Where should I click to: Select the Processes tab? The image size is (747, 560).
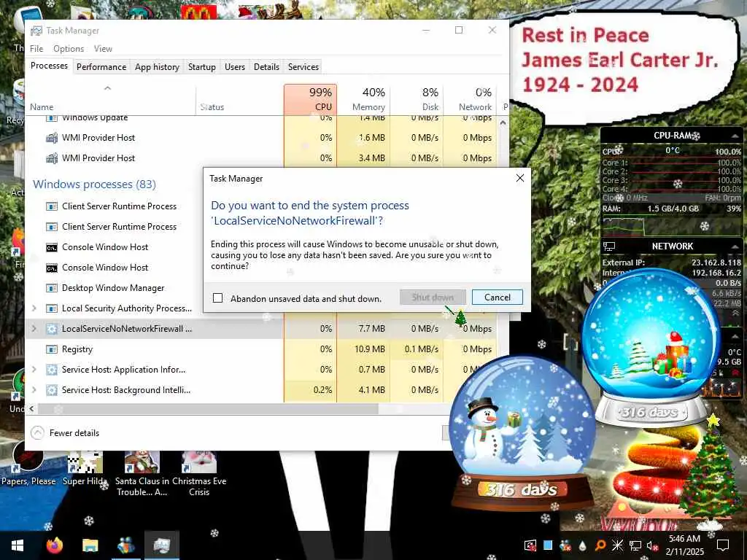click(x=49, y=66)
